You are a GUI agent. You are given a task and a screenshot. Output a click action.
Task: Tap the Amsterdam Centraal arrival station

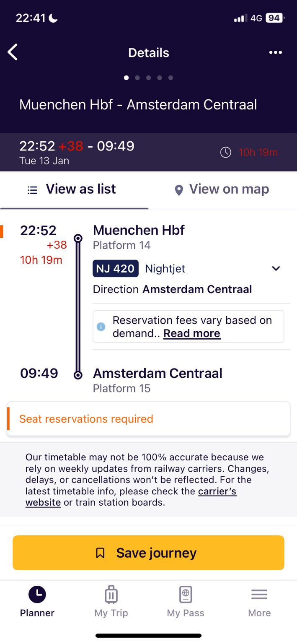[158, 373]
